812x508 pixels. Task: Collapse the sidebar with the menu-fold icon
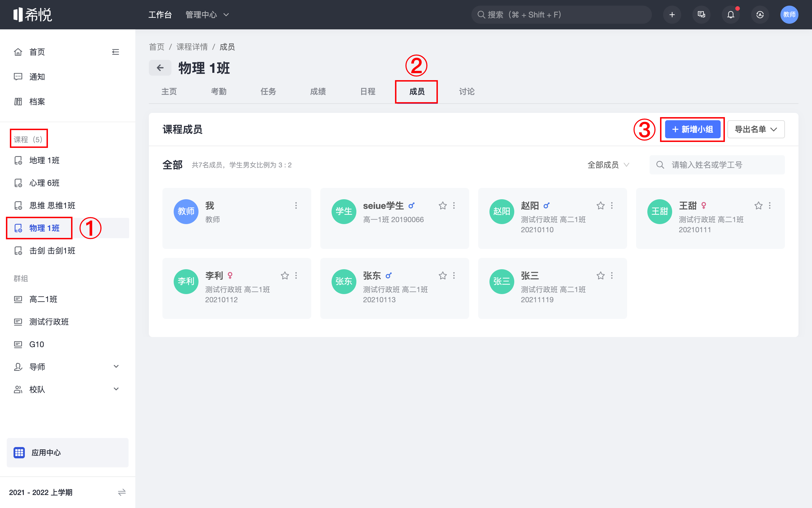point(115,52)
